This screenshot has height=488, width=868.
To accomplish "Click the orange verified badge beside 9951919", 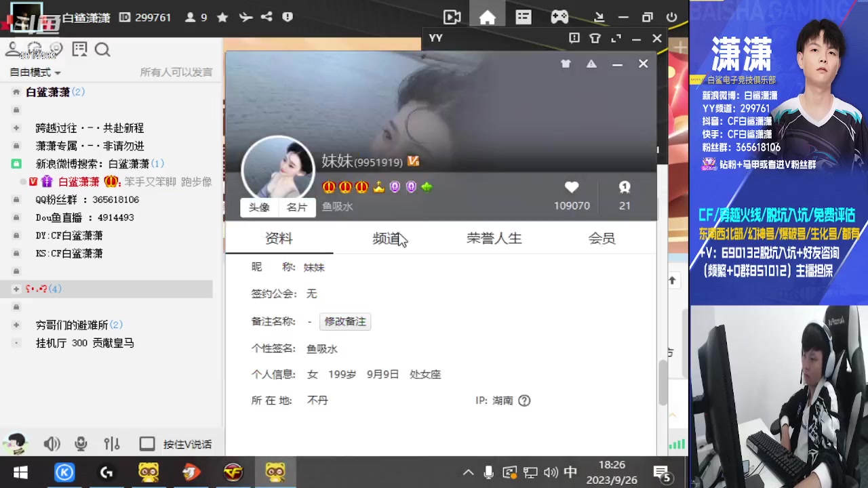I will tap(414, 161).
